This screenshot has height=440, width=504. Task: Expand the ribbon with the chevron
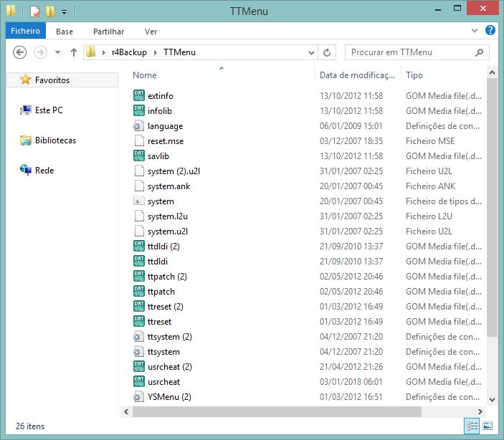pyautogui.click(x=474, y=31)
